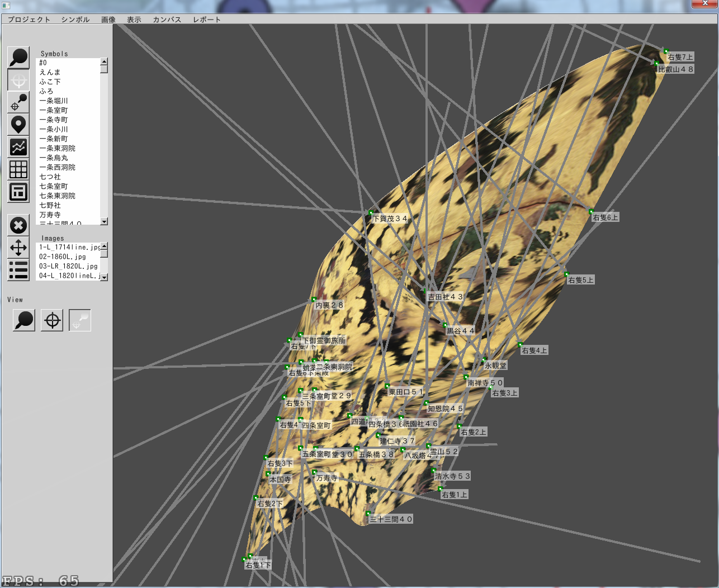Screen dimensions: 719x588
Task: Click the 下賀茂３４ label on the map
Action: tap(390, 219)
